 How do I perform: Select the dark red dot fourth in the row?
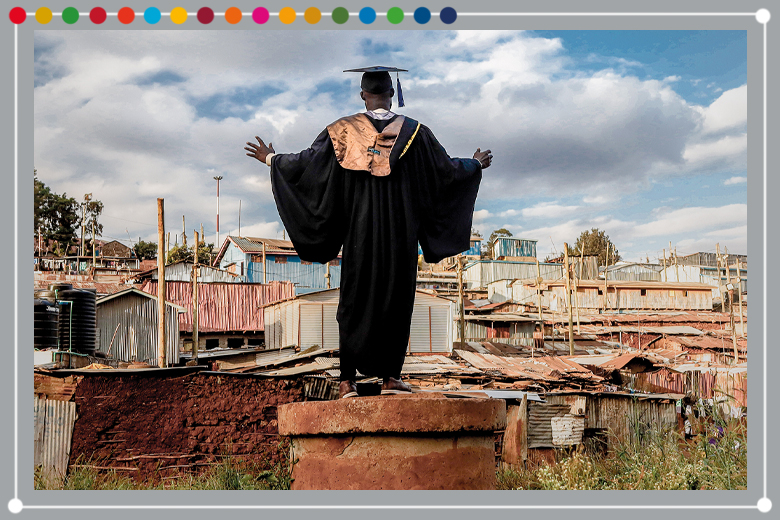coord(98,15)
